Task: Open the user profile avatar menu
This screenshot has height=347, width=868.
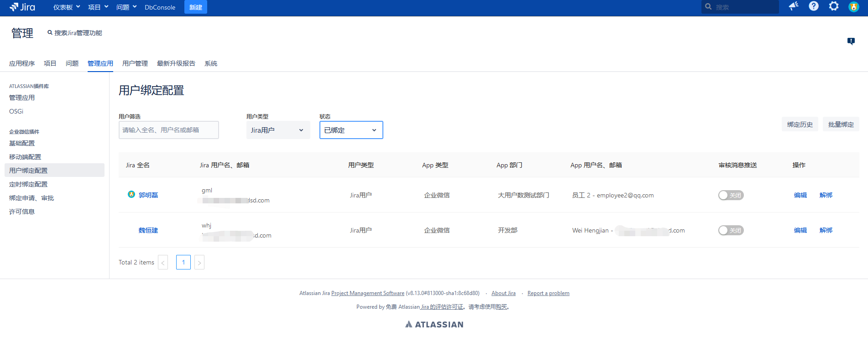Action: coord(853,7)
